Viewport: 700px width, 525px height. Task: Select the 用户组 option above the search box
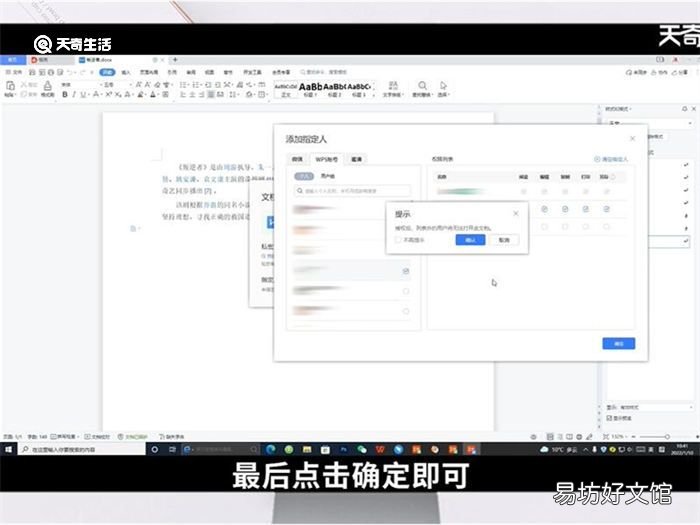tap(327, 176)
